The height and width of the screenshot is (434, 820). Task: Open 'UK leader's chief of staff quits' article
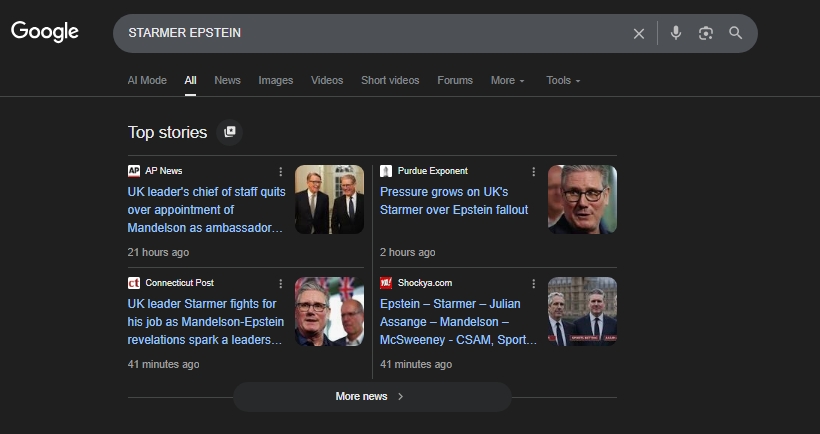[x=206, y=209]
